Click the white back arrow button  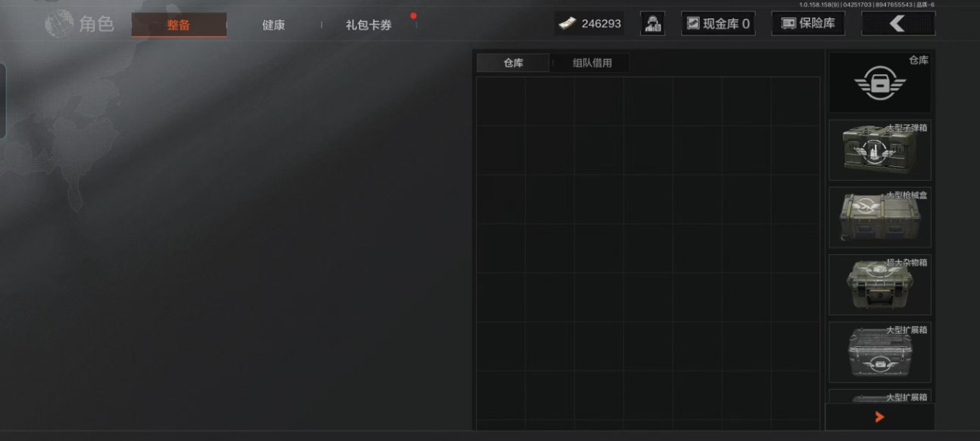898,24
